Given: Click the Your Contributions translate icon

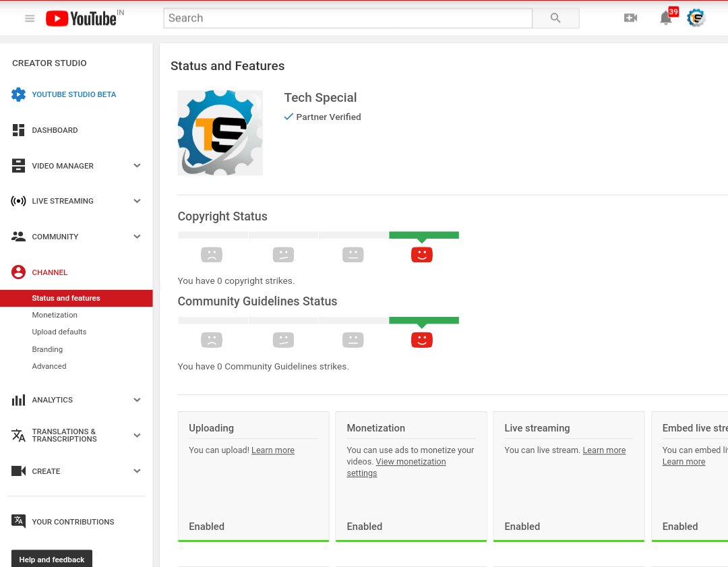Looking at the screenshot, I should point(19,521).
